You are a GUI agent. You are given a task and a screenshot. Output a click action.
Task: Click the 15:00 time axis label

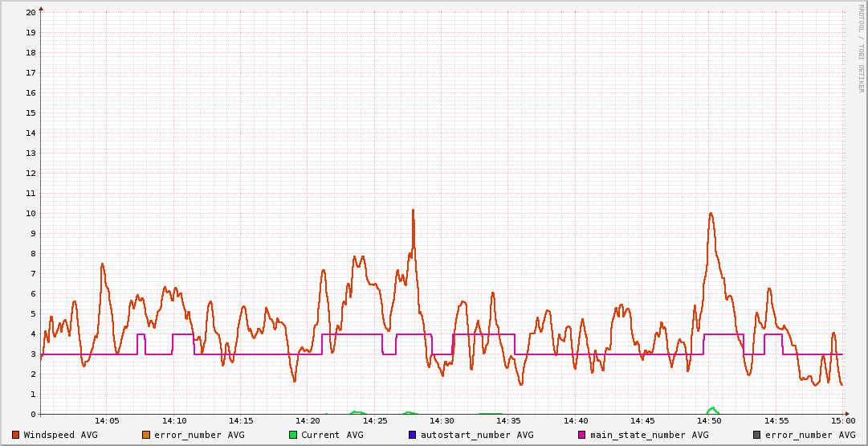pos(842,420)
